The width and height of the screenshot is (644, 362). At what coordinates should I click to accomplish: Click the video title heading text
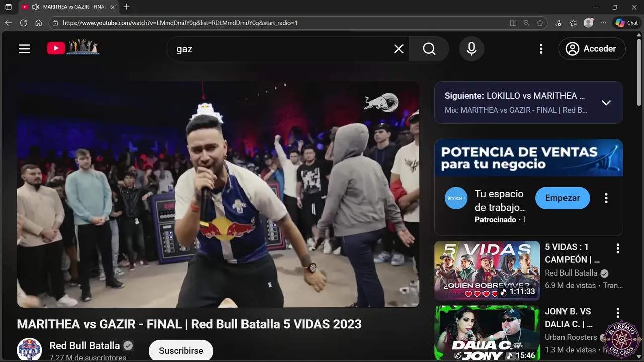[189, 324]
